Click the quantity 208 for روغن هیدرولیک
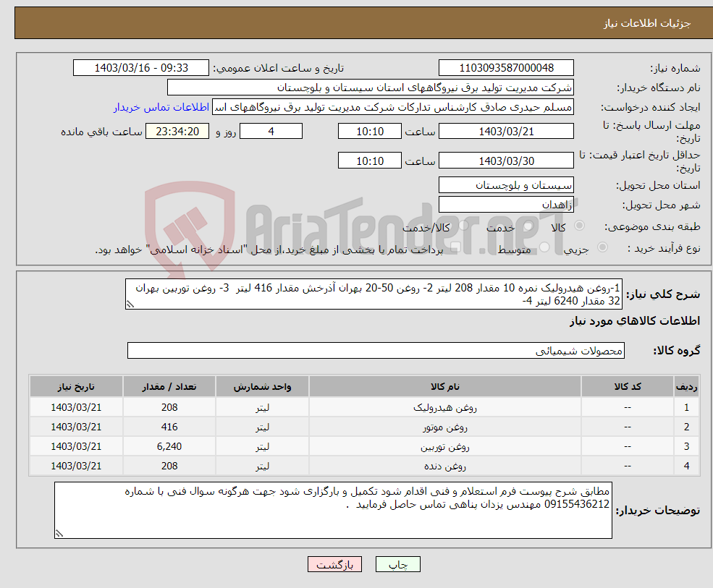 coord(169,408)
